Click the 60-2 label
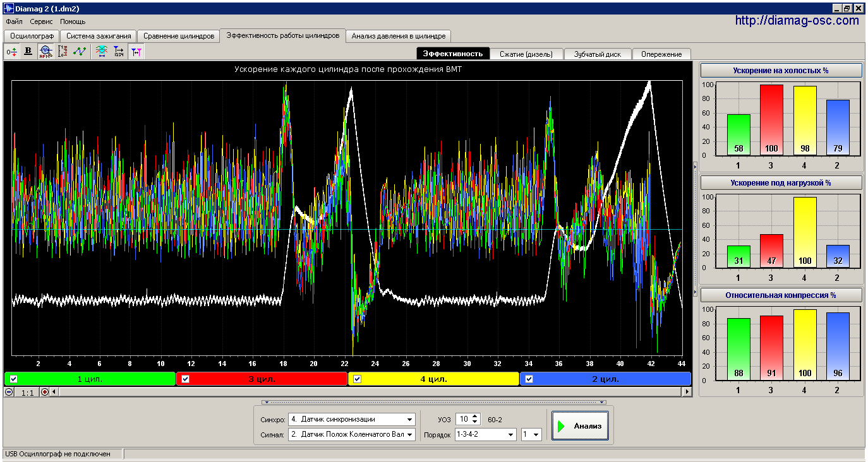The height and width of the screenshot is (462, 868). pos(495,419)
